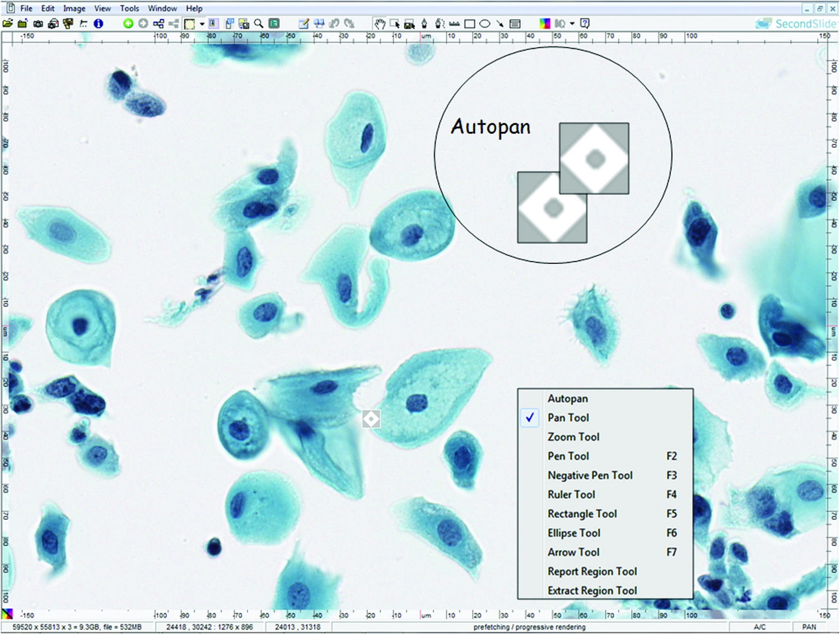Choose Extract Region Tool from context menu
The height and width of the screenshot is (634, 840).
coord(592,591)
